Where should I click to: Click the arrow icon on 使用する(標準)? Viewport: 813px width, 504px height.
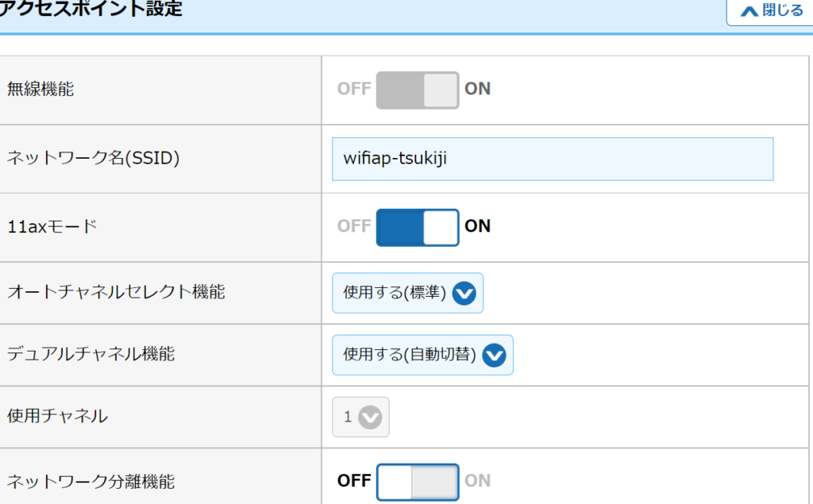coord(464,294)
